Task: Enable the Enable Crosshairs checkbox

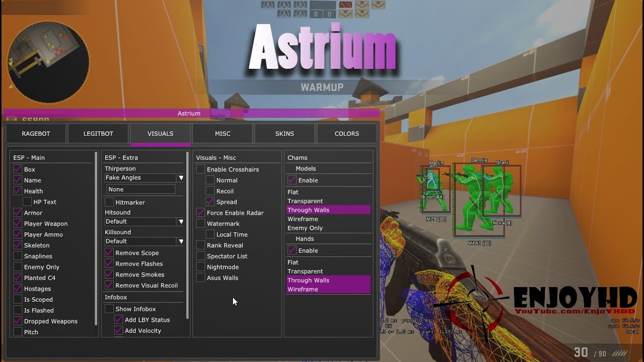Action: click(201, 169)
